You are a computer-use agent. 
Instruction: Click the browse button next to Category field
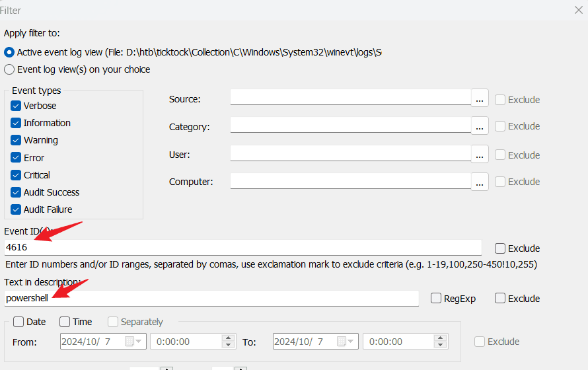coord(480,126)
